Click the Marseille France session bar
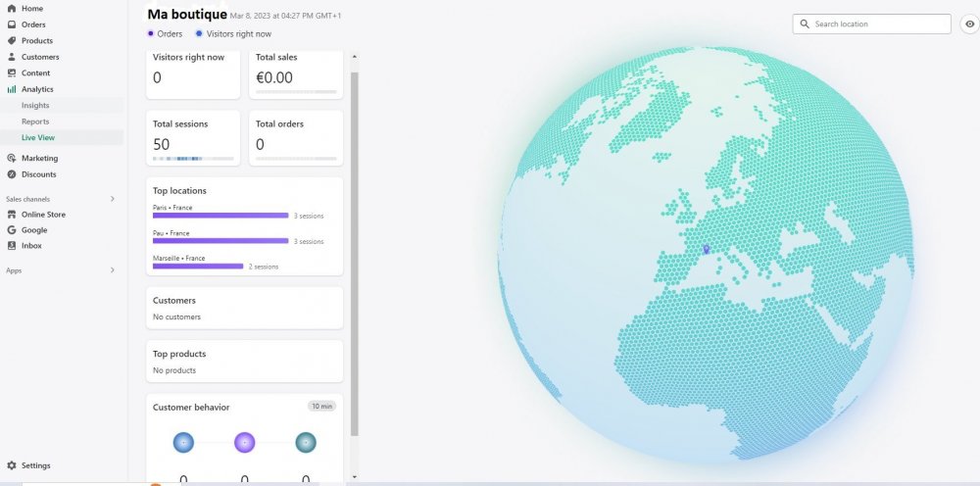This screenshot has width=980, height=486. (198, 267)
